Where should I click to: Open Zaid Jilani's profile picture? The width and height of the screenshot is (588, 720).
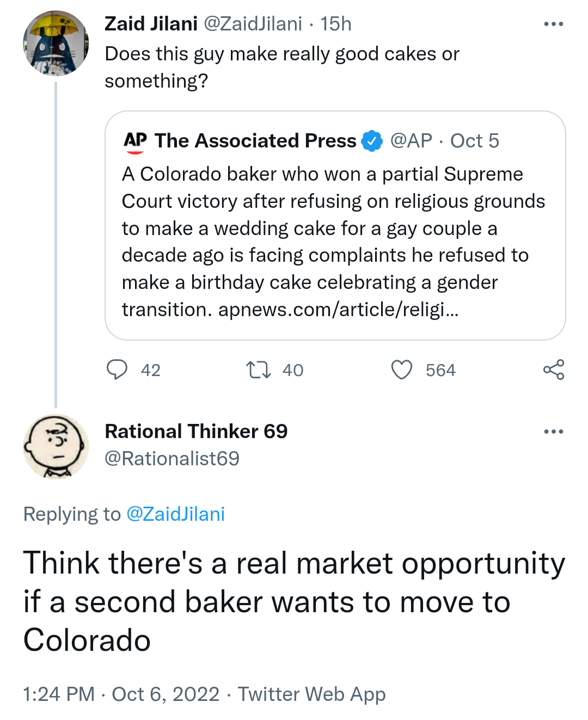coord(56,43)
